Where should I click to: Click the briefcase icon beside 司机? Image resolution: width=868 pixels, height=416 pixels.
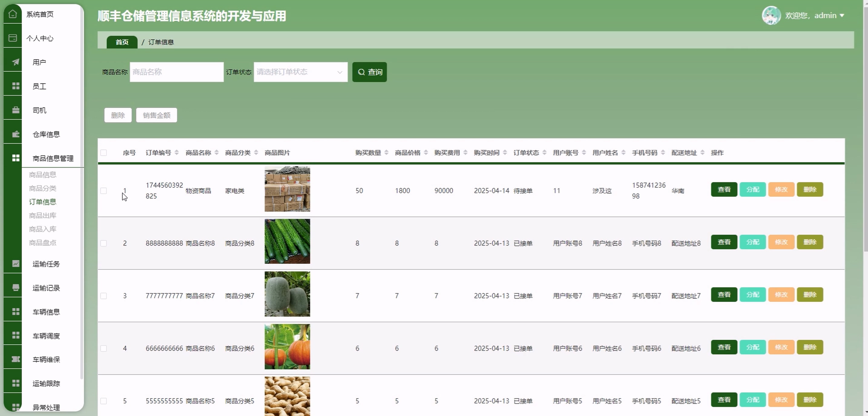point(15,110)
